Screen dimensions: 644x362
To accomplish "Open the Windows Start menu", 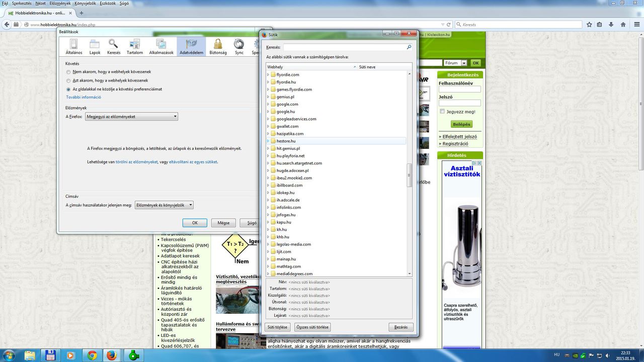I will [x=9, y=355].
